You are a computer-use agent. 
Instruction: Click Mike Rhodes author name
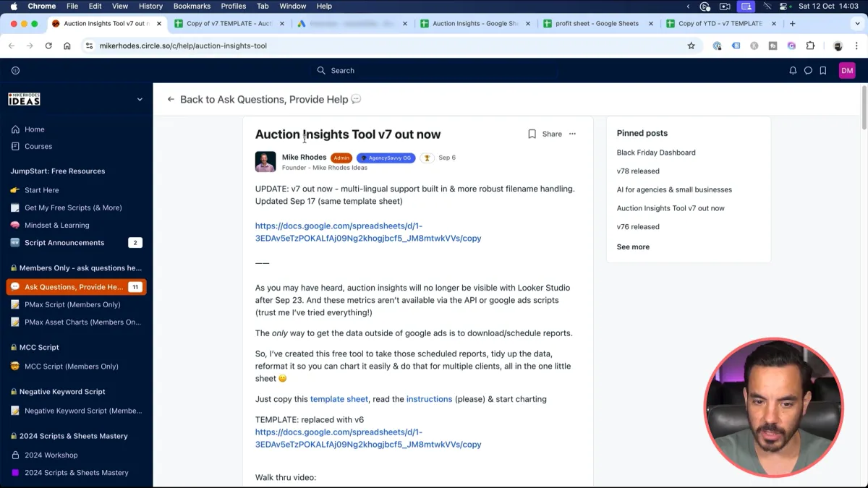[304, 157]
